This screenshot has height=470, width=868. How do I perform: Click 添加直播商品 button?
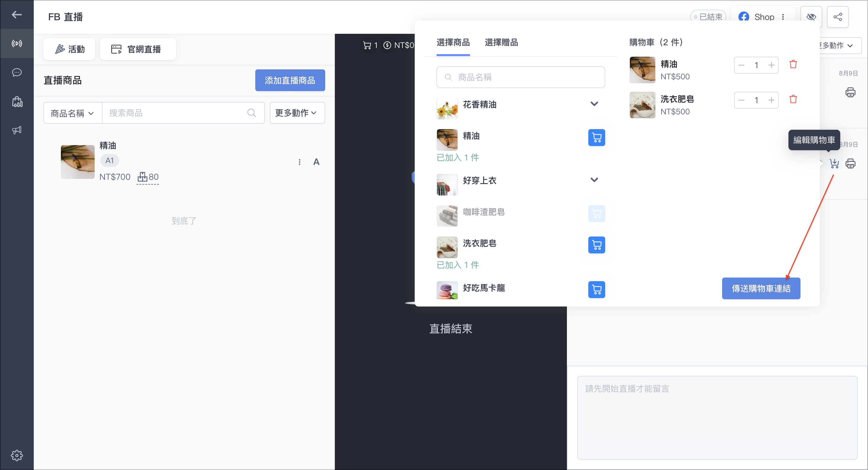click(x=290, y=80)
